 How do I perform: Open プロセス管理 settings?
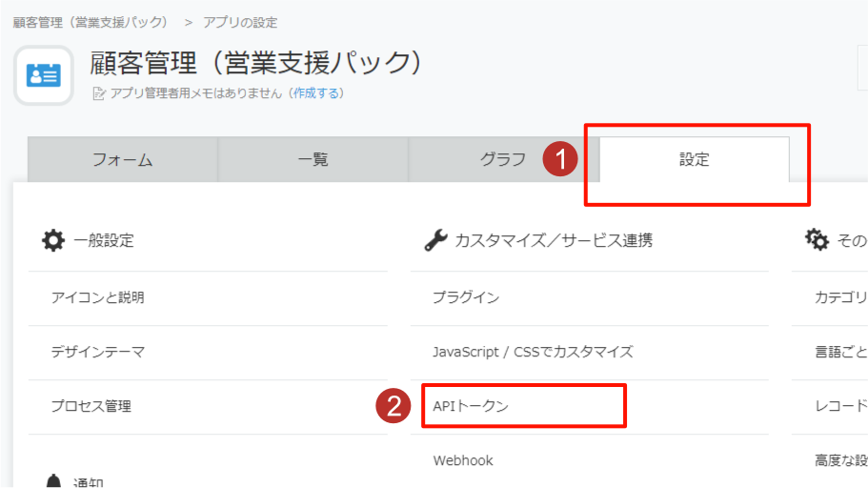pos(91,406)
